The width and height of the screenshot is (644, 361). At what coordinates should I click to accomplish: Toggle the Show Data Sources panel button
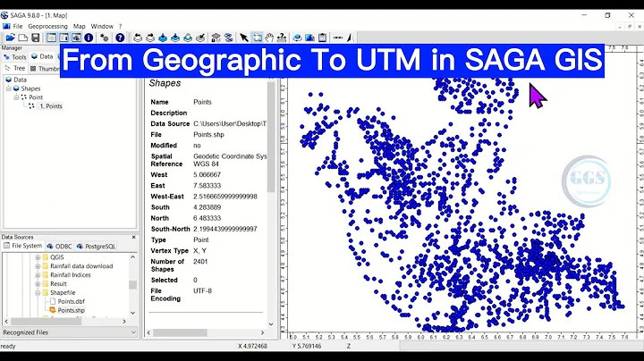tap(76, 38)
